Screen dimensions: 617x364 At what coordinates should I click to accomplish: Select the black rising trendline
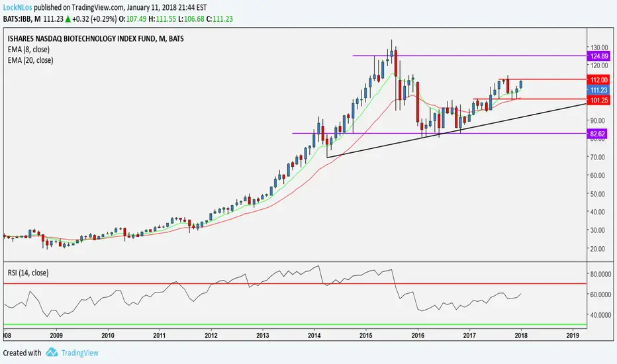456,130
